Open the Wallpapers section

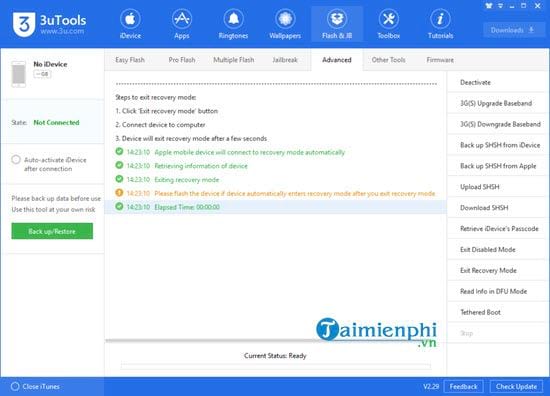[285, 24]
